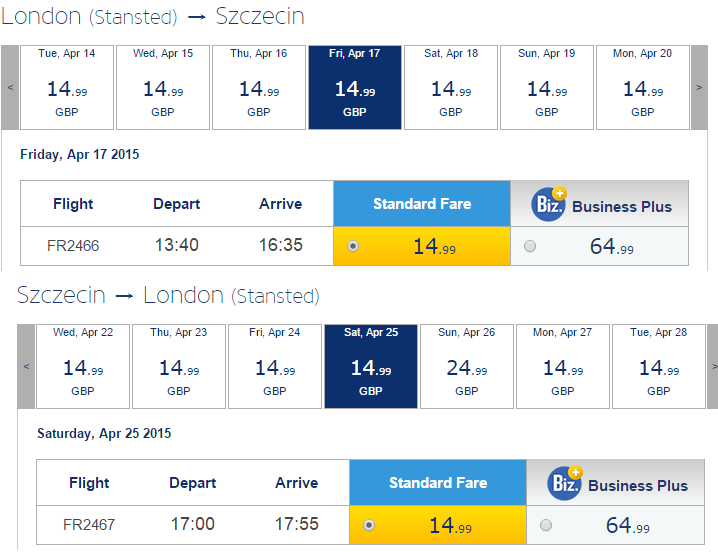Select Business Plus radio for flight FR2467
This screenshot has width=718, height=552.
tap(546, 525)
